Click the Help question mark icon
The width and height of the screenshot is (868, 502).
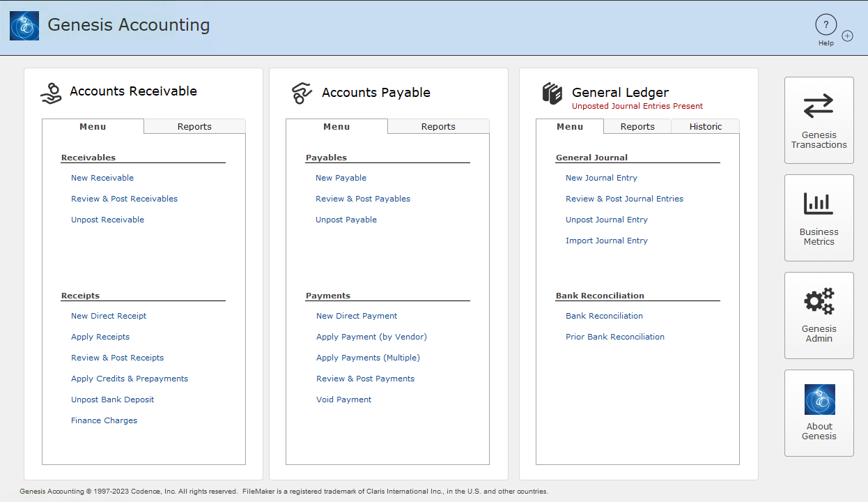[x=826, y=24]
